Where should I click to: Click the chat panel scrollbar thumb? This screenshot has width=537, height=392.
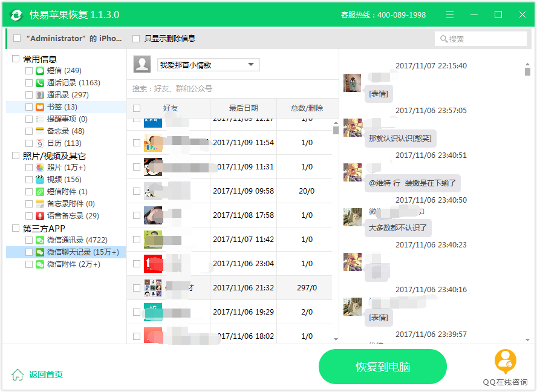click(x=527, y=71)
